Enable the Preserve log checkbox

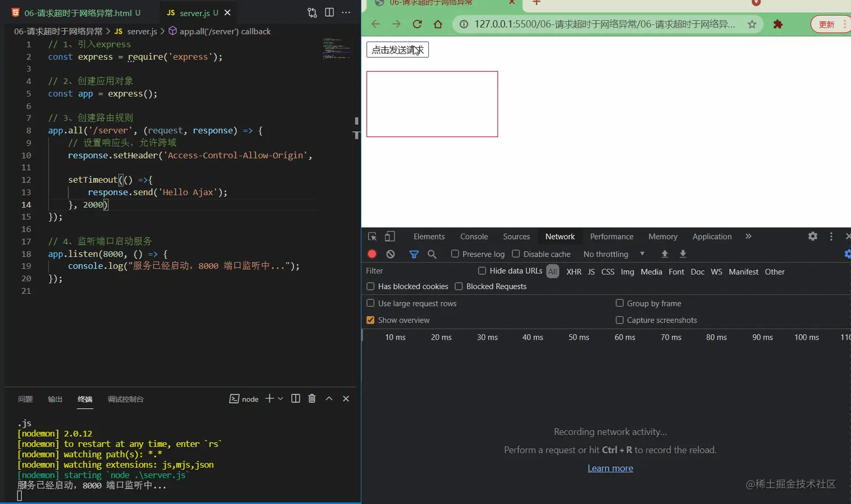(455, 254)
